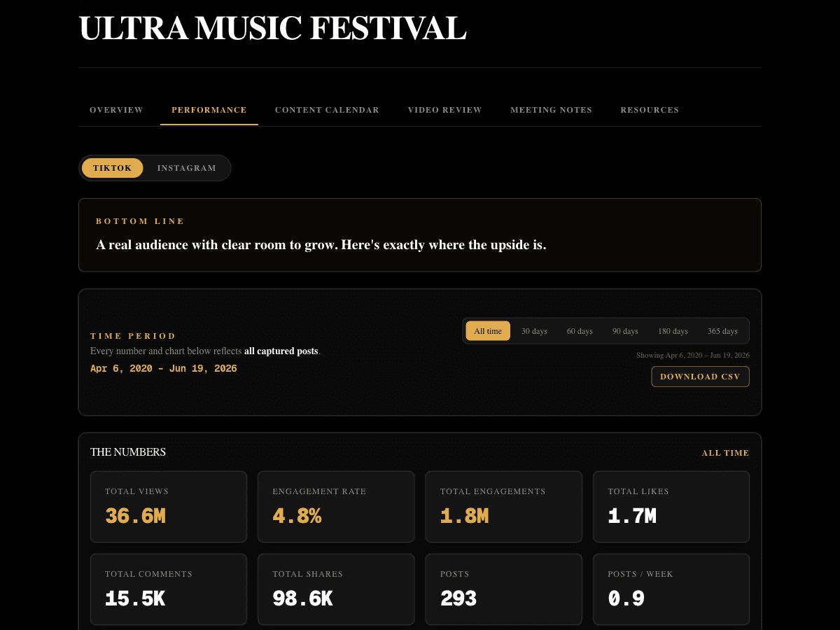The height and width of the screenshot is (630, 840).
Task: Switch platform to Instagram
Action: tap(187, 168)
